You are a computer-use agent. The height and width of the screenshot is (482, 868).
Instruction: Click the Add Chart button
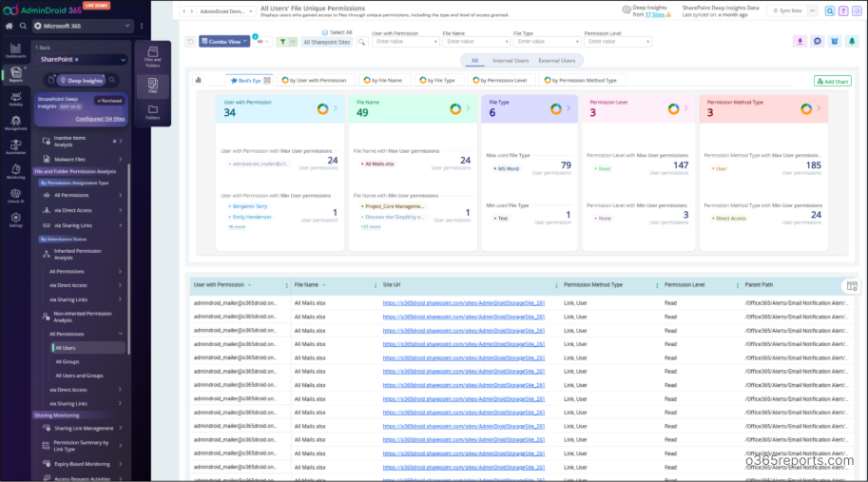(x=832, y=82)
